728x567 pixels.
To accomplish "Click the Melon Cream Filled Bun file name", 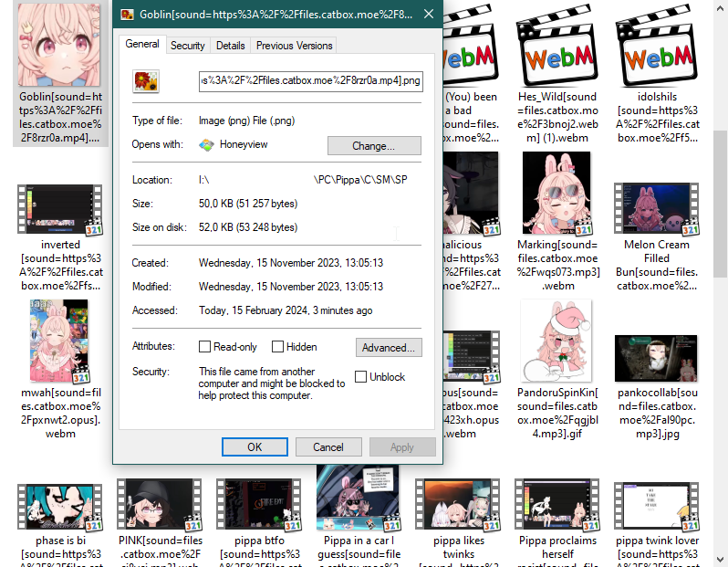I will 657,265.
